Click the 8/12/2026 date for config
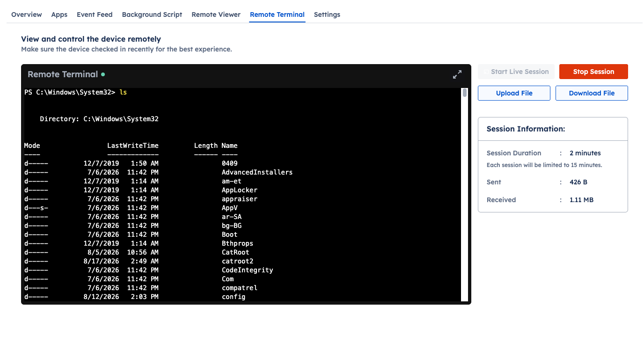Viewport: 644px width, 343px height. tap(102, 297)
